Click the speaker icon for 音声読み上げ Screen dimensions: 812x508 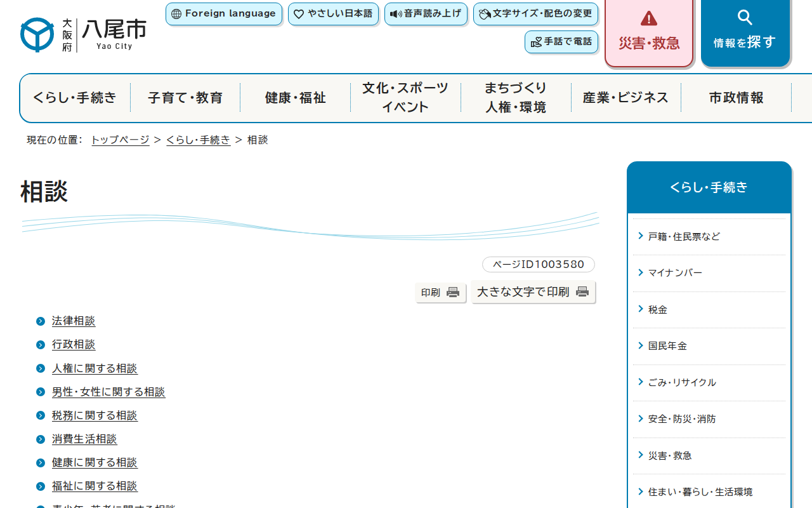396,14
